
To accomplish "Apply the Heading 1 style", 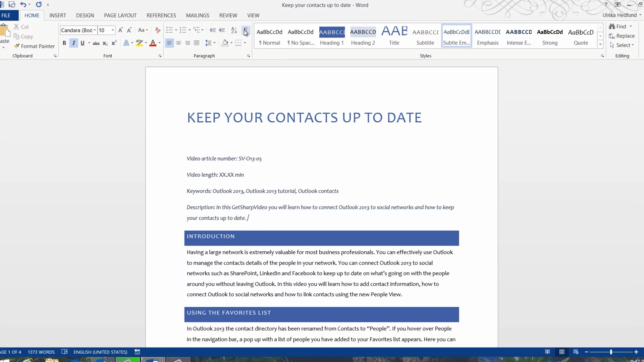I will click(x=332, y=36).
